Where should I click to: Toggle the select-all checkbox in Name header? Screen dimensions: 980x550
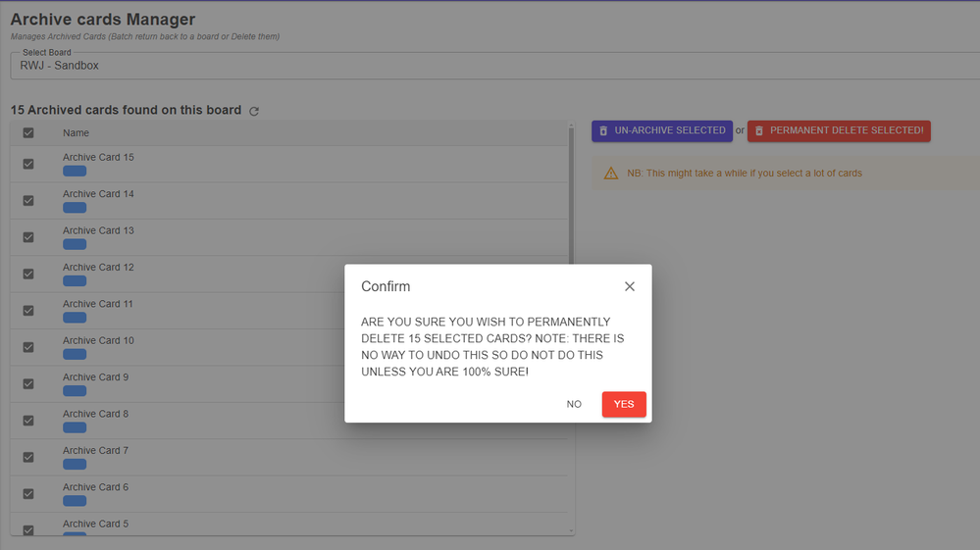tap(28, 133)
